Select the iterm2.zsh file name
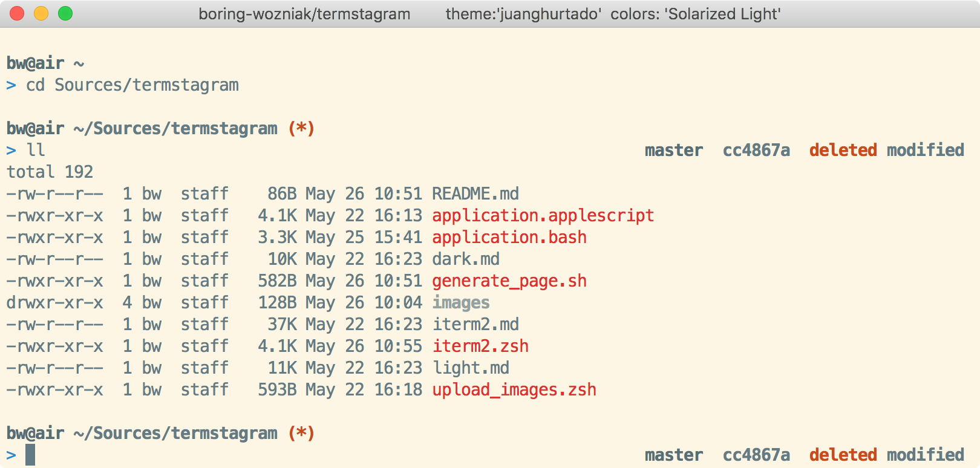The width and height of the screenshot is (980, 468). [480, 346]
